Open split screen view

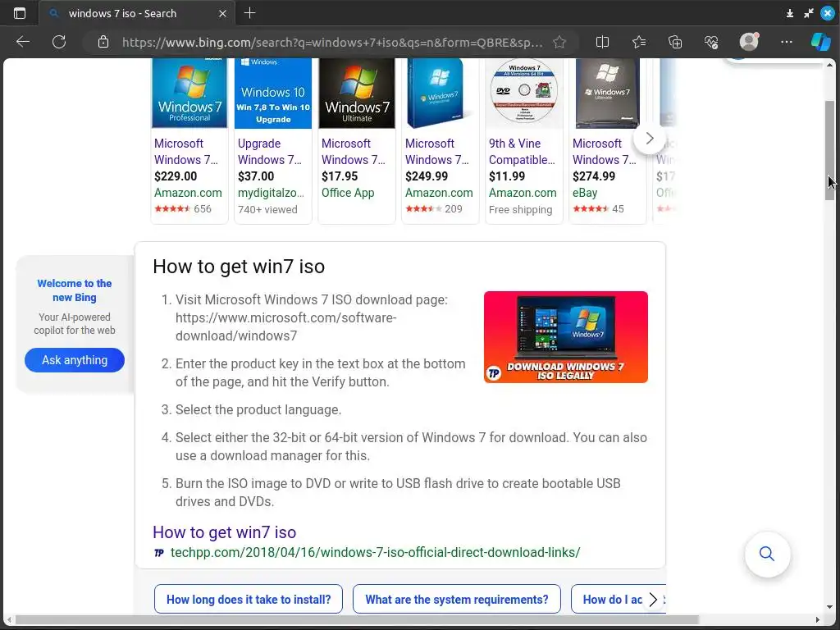(x=602, y=42)
